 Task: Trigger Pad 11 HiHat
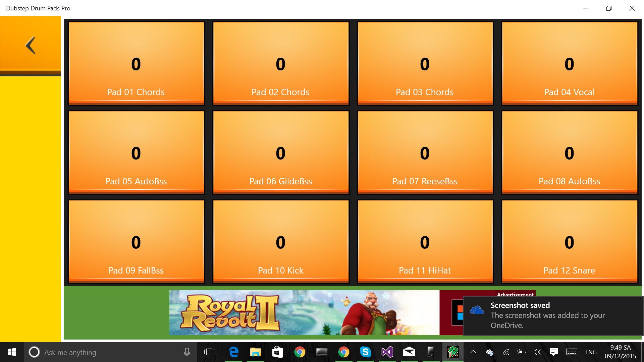(425, 242)
